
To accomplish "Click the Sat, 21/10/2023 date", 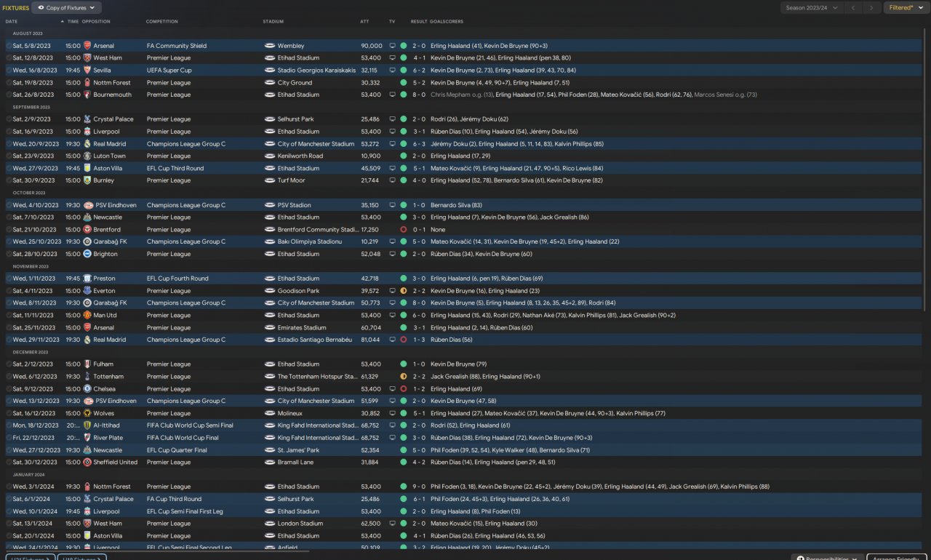I will (x=33, y=230).
